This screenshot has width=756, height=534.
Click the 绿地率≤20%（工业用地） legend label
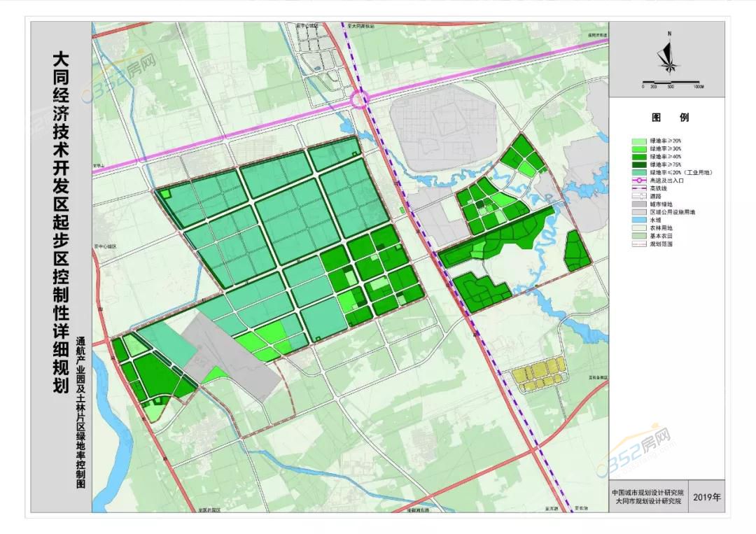pyautogui.click(x=680, y=173)
